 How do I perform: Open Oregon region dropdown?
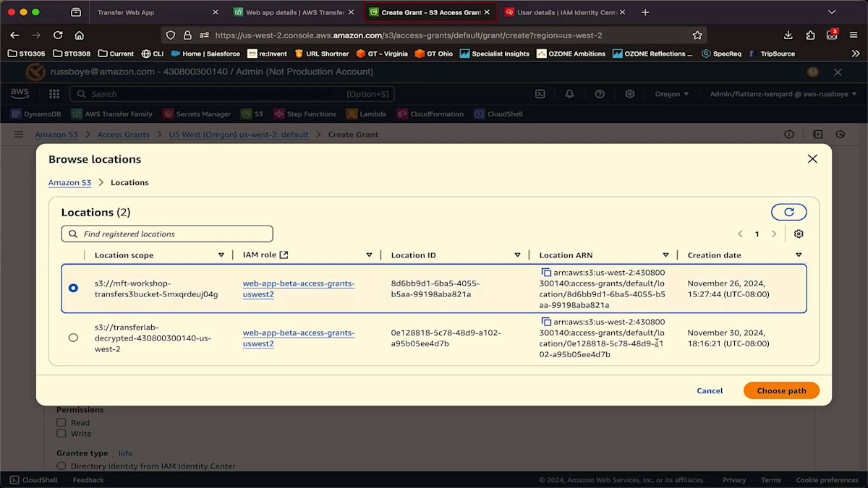(672, 94)
